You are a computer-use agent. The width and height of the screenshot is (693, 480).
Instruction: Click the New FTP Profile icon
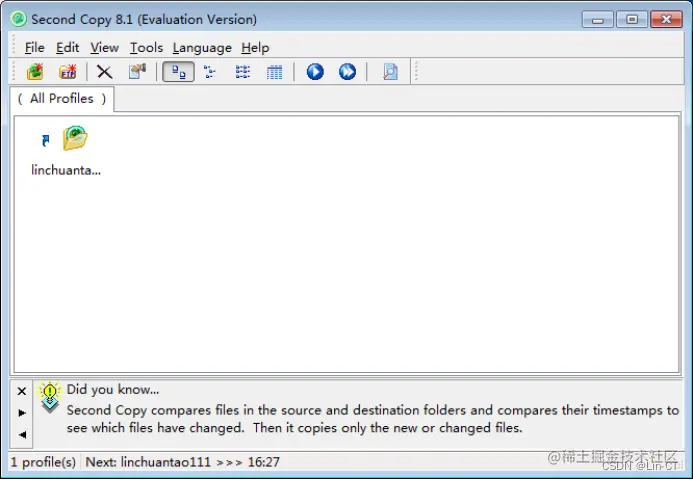tap(68, 72)
